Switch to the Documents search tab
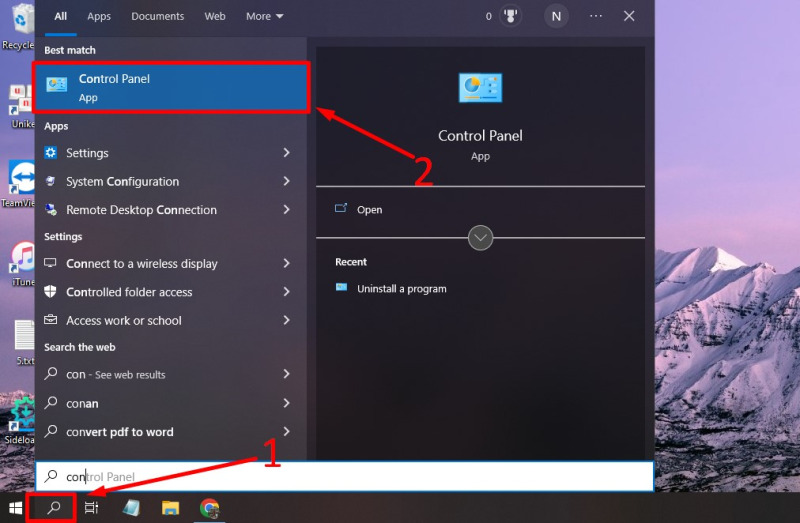Image resolution: width=800 pixels, height=523 pixels. click(x=158, y=16)
